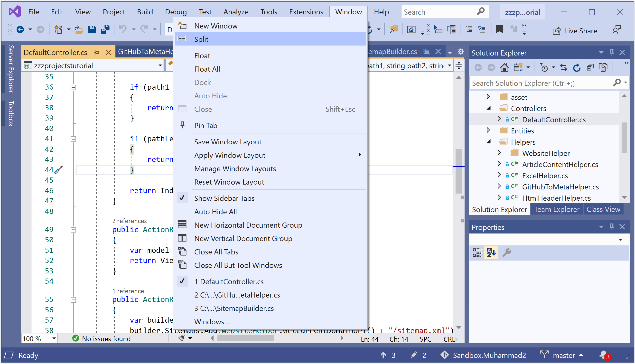
Task: Click Refresh icon in Solution Explorer
Action: [x=577, y=67]
